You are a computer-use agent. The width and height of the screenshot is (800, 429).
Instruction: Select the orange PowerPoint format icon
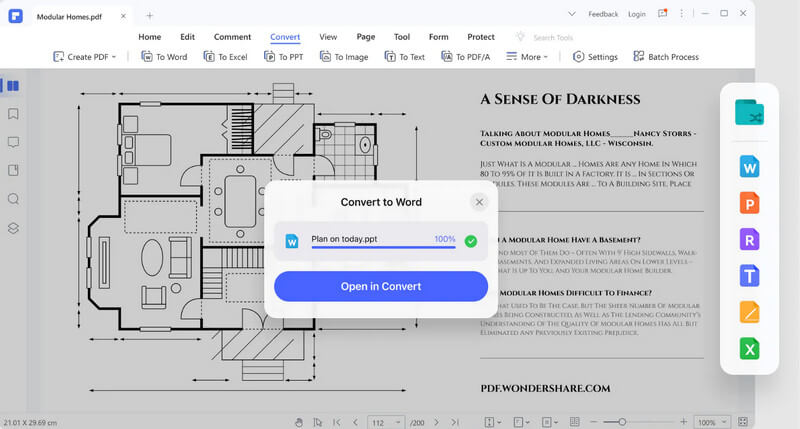[749, 203]
